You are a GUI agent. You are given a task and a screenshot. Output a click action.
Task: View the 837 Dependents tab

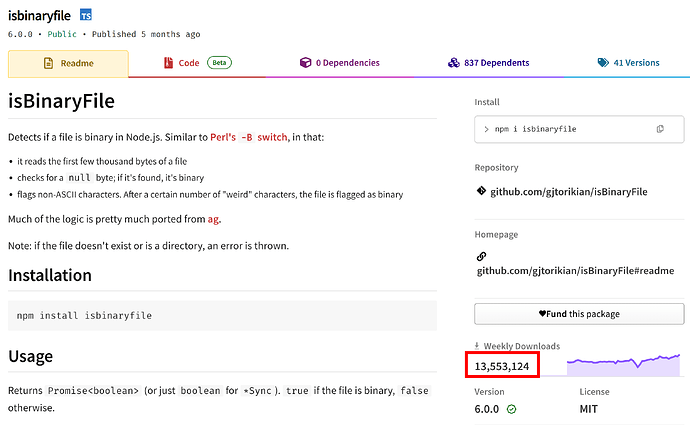click(x=488, y=63)
